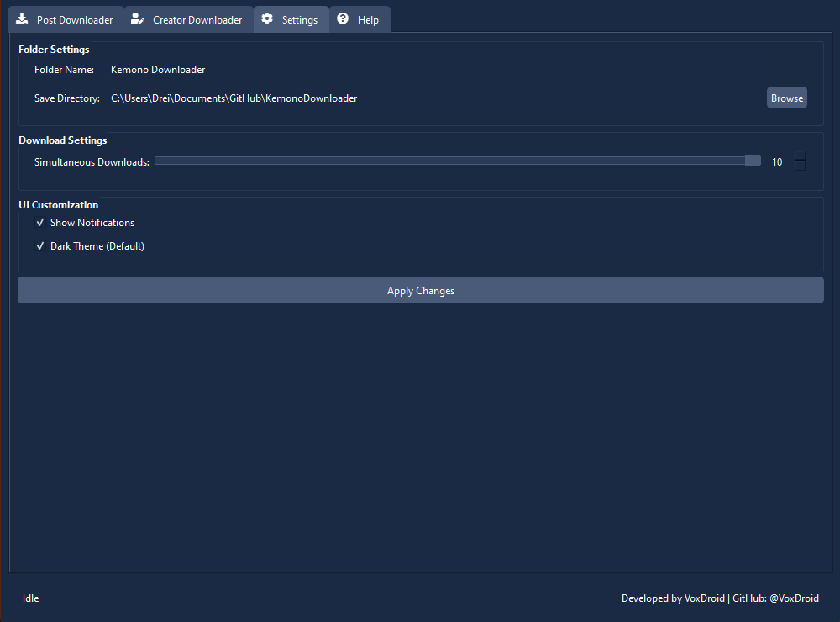Click the person icon on Creator Downloader tab
This screenshot has height=622, width=840.
(x=138, y=18)
